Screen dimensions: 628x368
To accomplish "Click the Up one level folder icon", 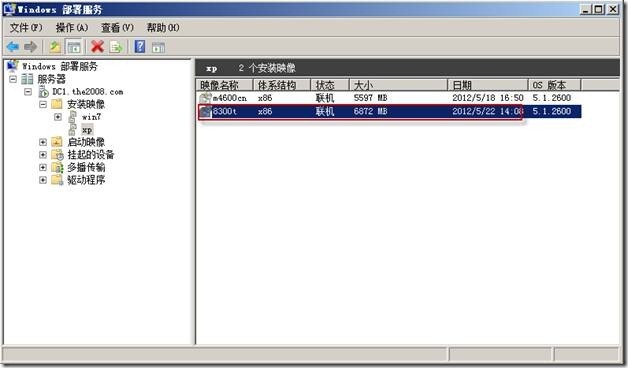I will 55,47.
